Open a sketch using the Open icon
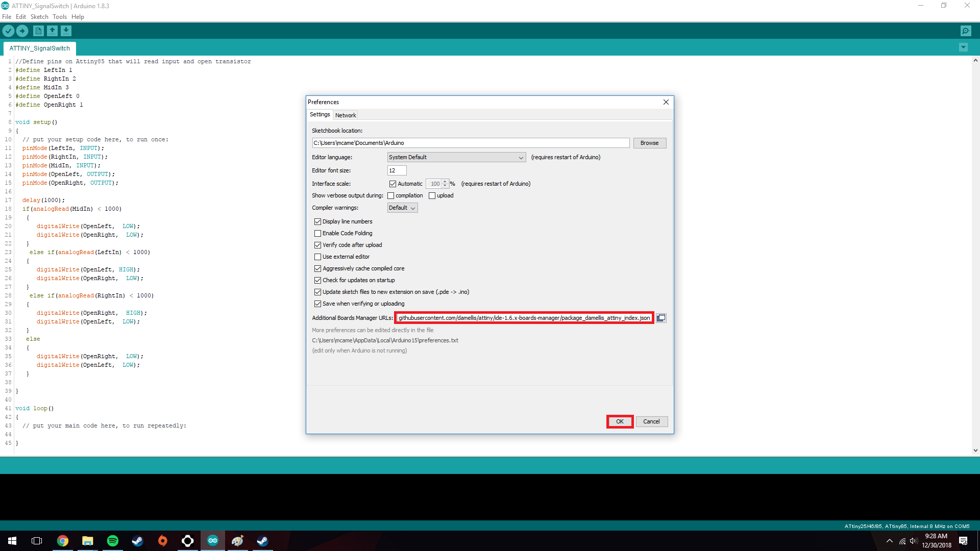This screenshot has width=980, height=551. coord(52,31)
